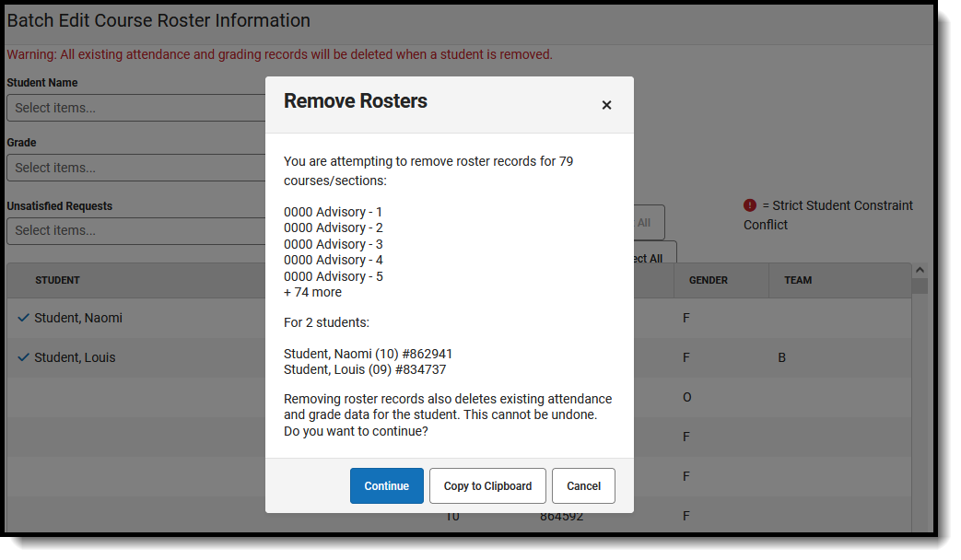Sort by the TEAM column header
This screenshot has width=961, height=560.
pos(798,280)
